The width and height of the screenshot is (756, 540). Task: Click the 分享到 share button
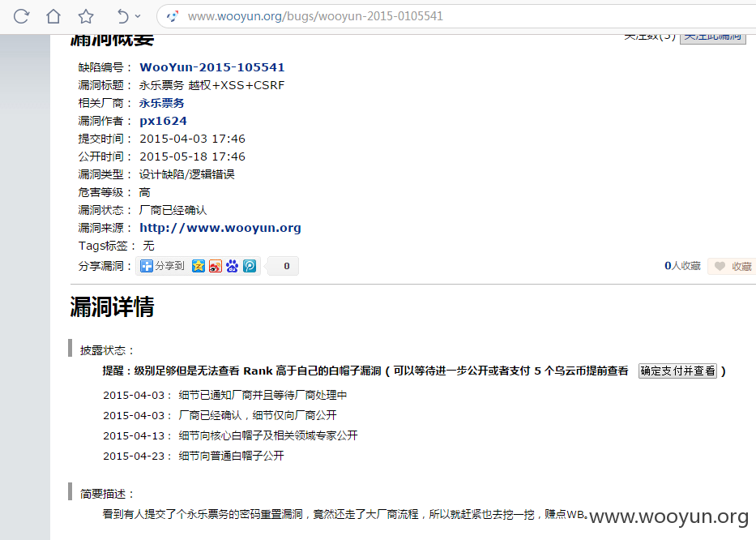(163, 266)
